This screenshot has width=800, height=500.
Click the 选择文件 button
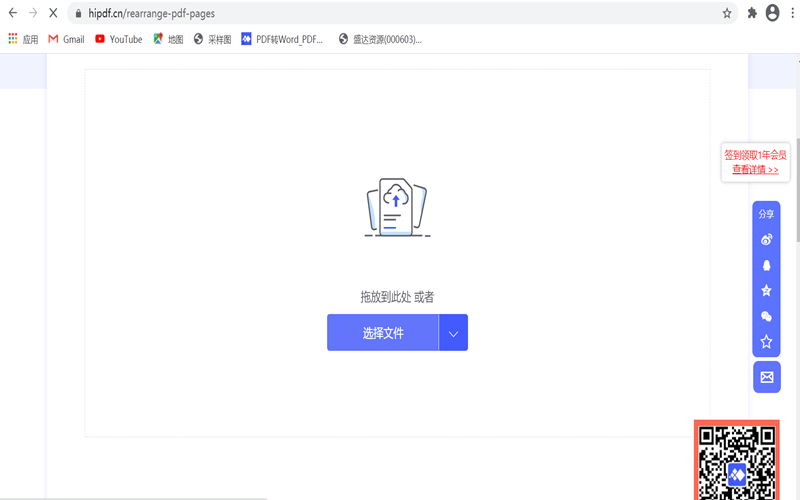tap(383, 333)
